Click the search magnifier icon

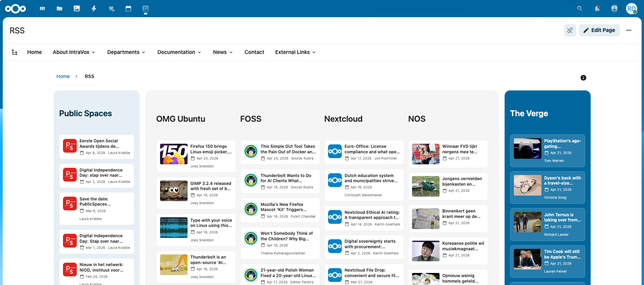[x=580, y=9]
